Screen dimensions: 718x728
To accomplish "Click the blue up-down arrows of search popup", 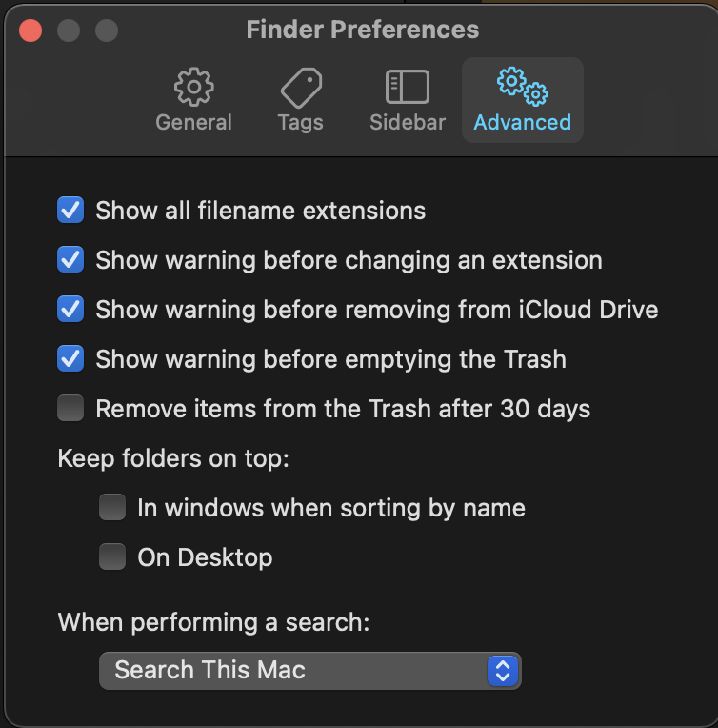I will coord(503,671).
